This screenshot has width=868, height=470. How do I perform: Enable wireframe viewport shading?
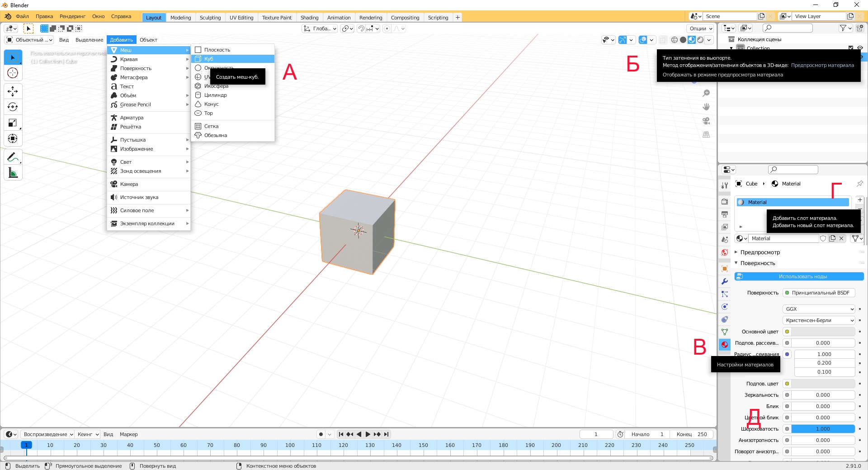675,40
